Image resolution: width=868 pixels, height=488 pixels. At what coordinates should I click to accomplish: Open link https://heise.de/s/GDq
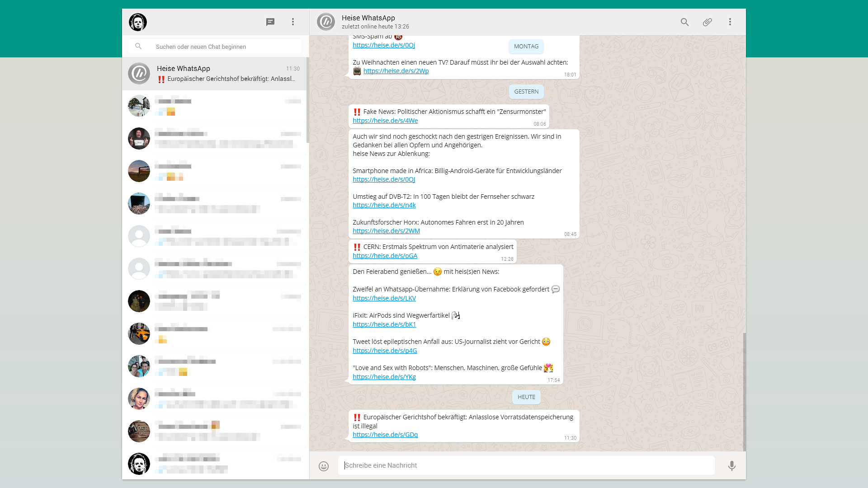click(x=385, y=435)
